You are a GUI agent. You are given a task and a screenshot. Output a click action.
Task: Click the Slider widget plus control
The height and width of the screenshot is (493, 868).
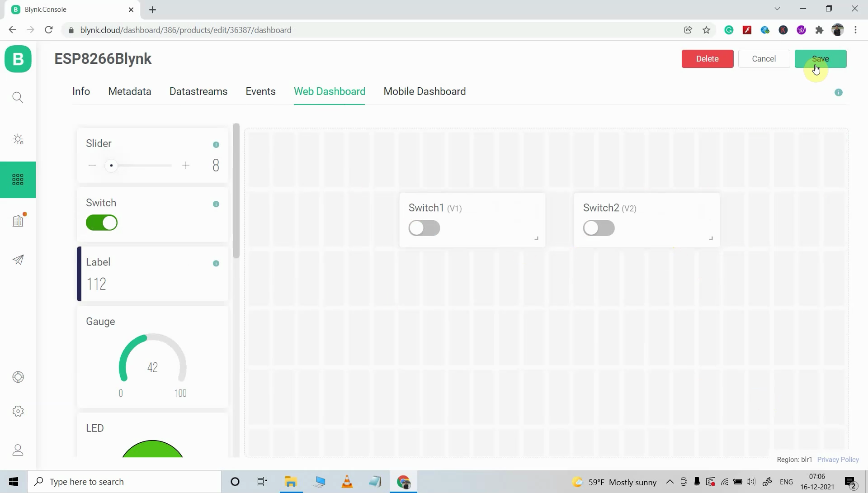[x=186, y=166]
